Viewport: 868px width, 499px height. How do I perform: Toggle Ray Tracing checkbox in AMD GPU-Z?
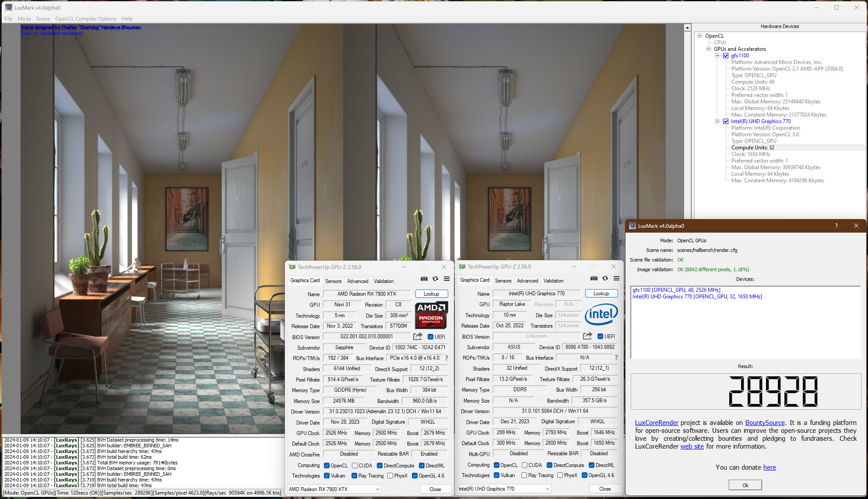click(x=354, y=475)
